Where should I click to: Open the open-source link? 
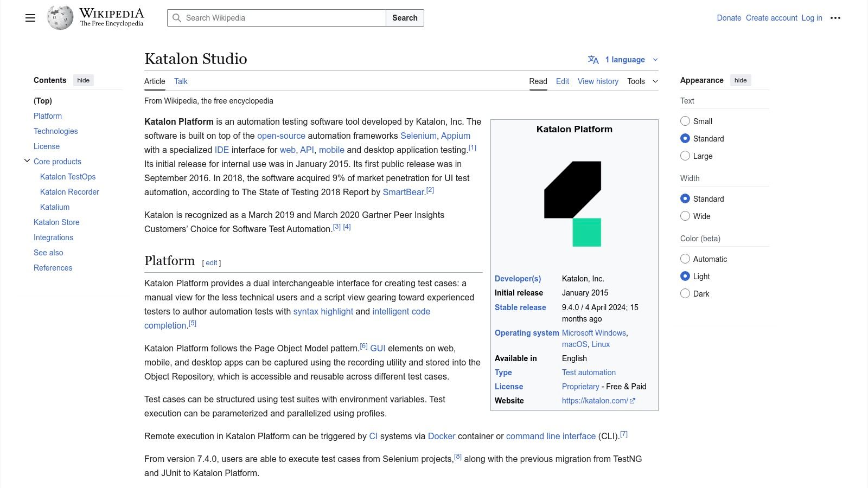pyautogui.click(x=281, y=136)
